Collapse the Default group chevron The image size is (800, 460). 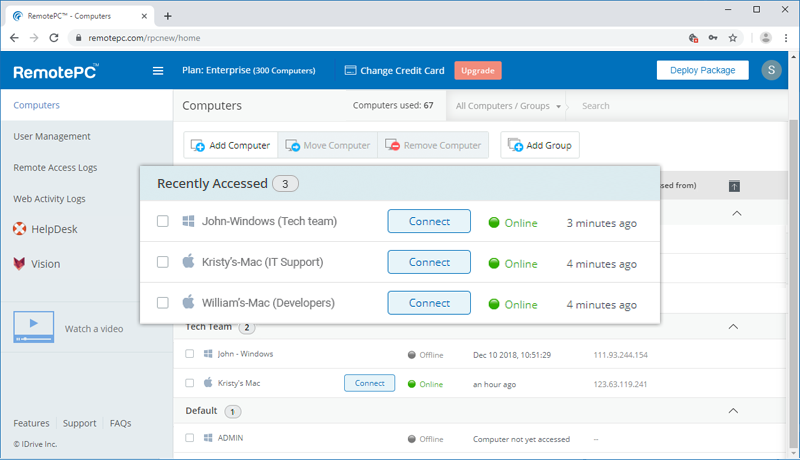pos(733,411)
